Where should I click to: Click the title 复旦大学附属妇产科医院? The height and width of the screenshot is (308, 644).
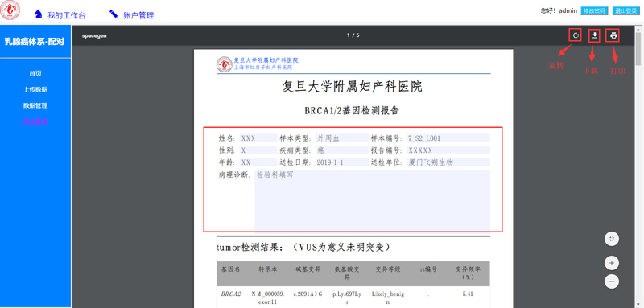point(352,87)
